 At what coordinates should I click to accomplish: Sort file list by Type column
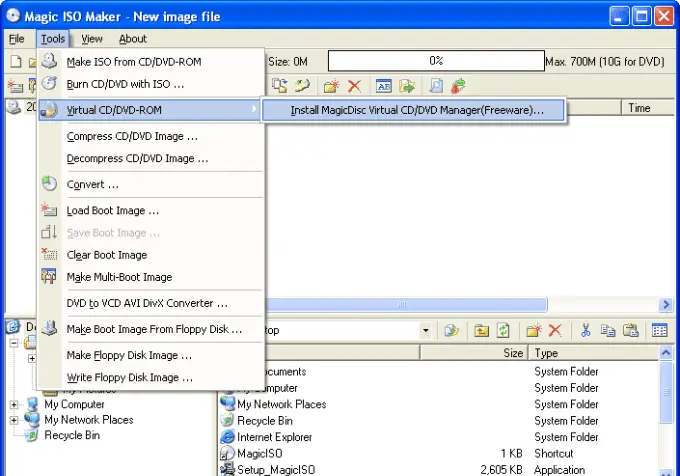[x=593, y=353]
